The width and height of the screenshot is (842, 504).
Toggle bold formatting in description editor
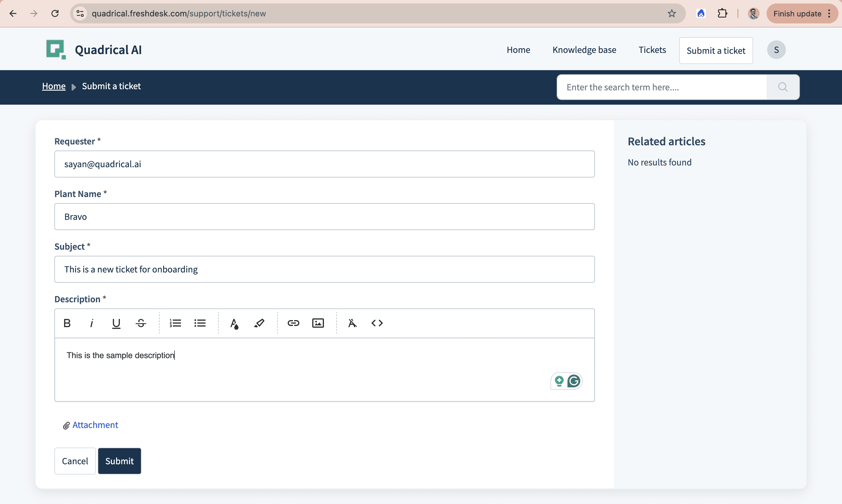pos(67,323)
